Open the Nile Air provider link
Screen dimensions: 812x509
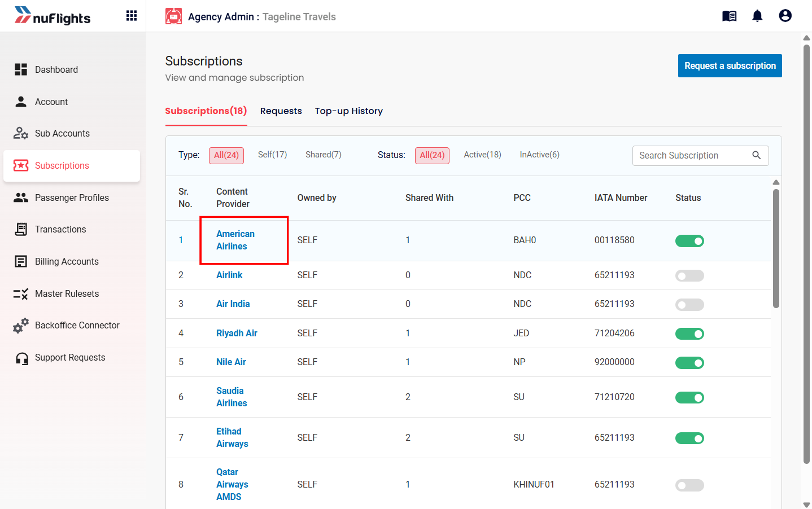pos(231,362)
